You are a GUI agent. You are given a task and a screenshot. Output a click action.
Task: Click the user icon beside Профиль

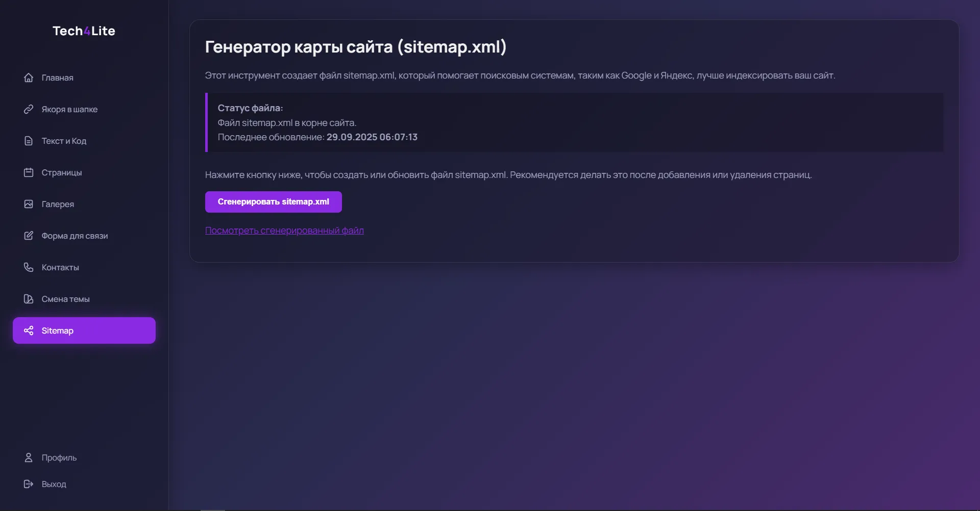(29, 457)
